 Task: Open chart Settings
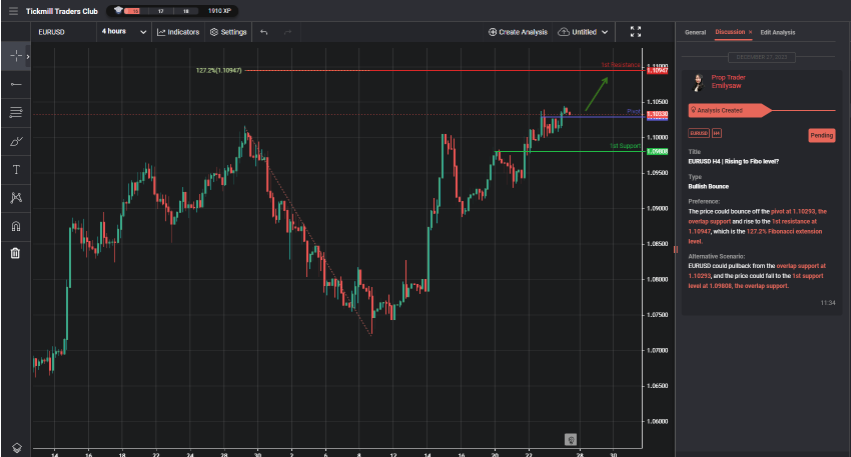pyautogui.click(x=228, y=32)
